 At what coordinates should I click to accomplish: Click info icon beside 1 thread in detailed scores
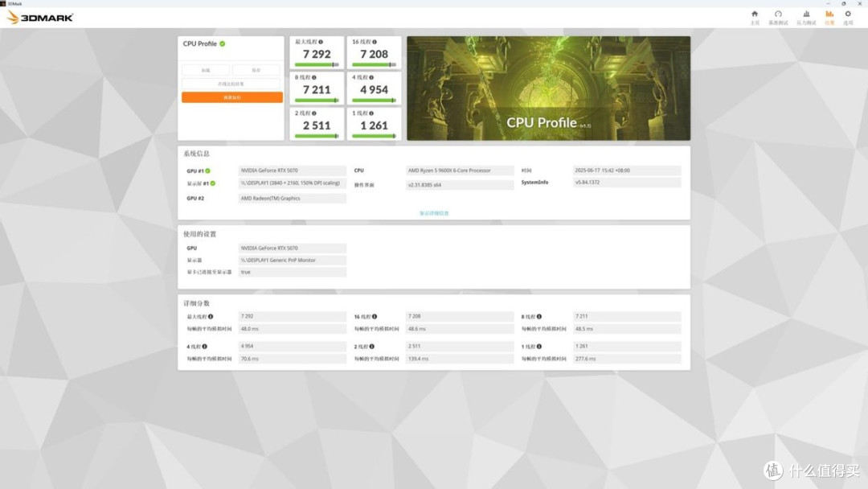point(538,347)
